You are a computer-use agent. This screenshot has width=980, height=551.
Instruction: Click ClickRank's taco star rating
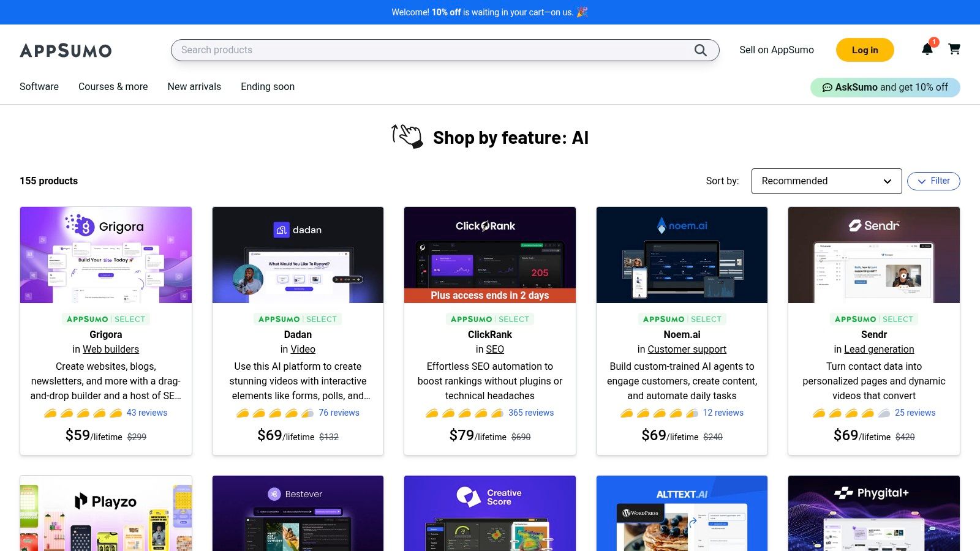[x=465, y=413]
